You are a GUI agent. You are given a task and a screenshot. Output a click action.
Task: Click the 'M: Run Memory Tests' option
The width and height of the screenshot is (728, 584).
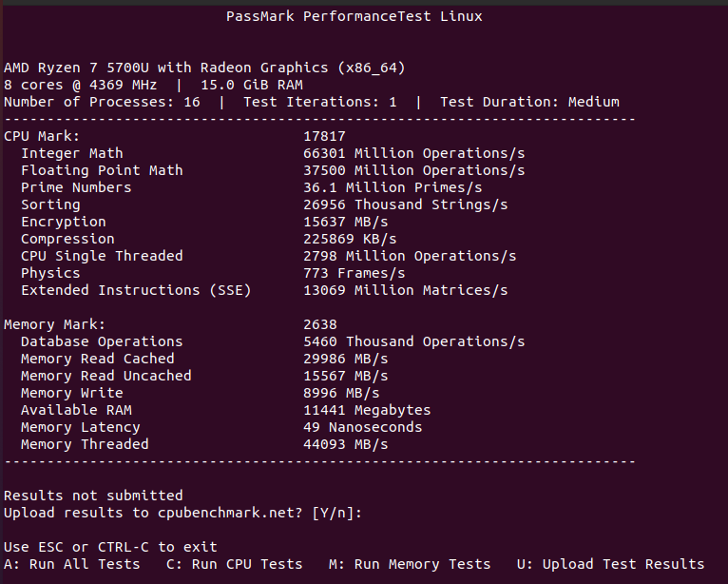(x=410, y=564)
